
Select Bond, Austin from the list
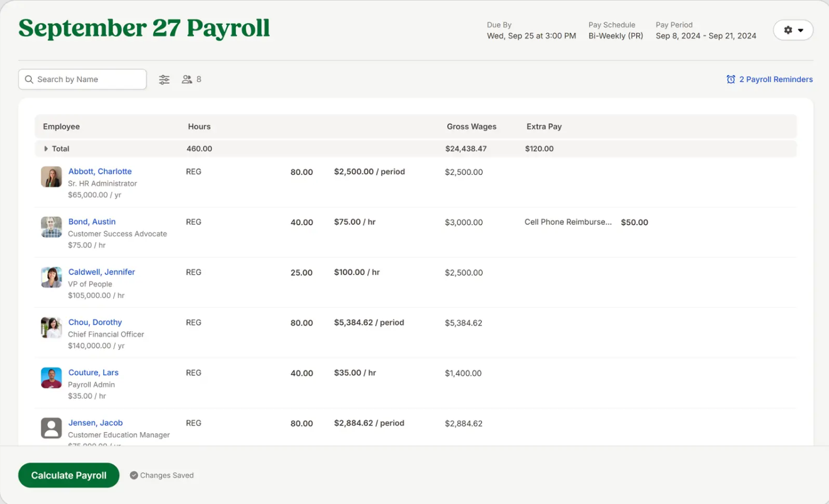(91, 221)
